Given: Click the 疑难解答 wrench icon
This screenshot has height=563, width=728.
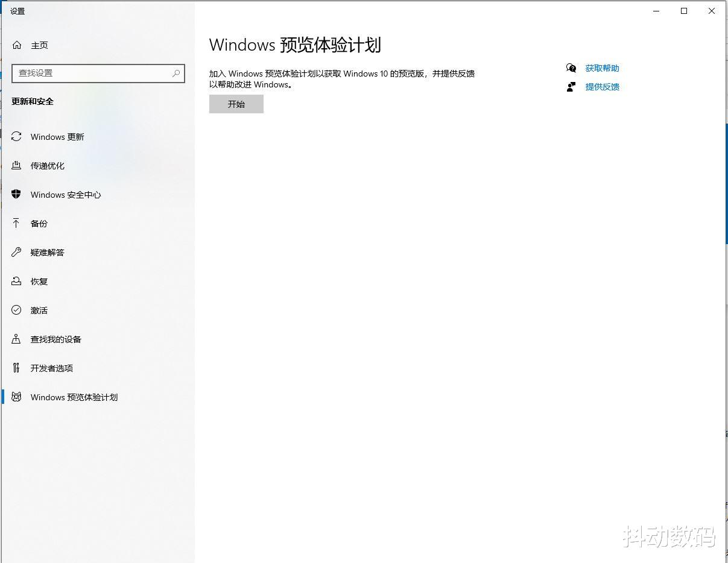Looking at the screenshot, I should click(16, 253).
